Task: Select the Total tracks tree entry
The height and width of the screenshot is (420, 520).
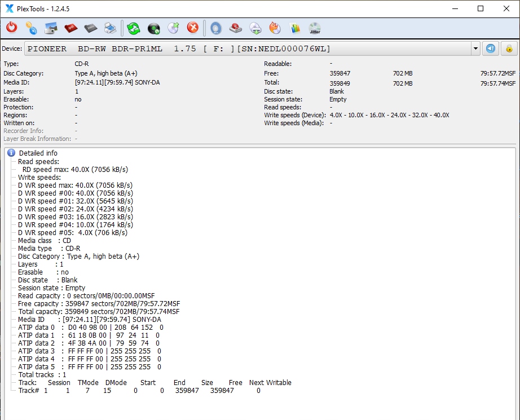Action: pos(42,374)
